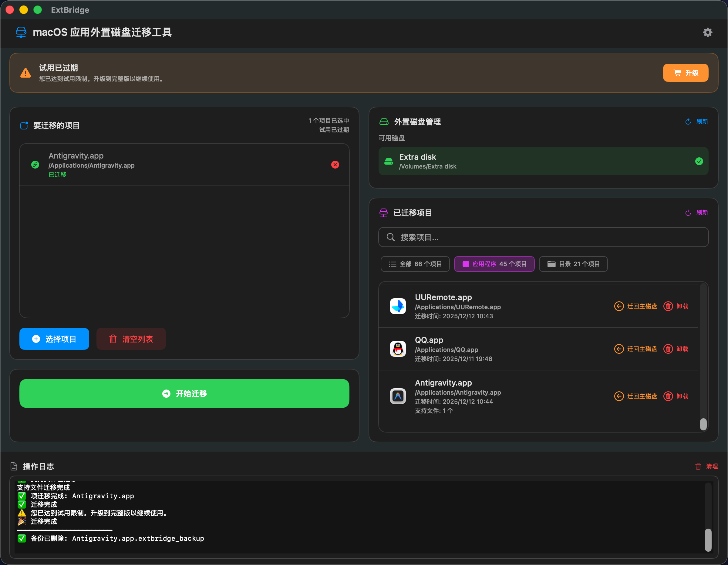Click the link icon beside Antigravity.app entry
Image resolution: width=728 pixels, height=565 pixels.
[35, 165]
